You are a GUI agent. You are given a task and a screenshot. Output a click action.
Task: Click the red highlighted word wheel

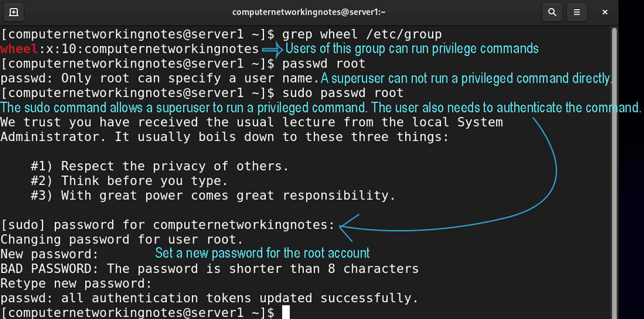pos(19,49)
